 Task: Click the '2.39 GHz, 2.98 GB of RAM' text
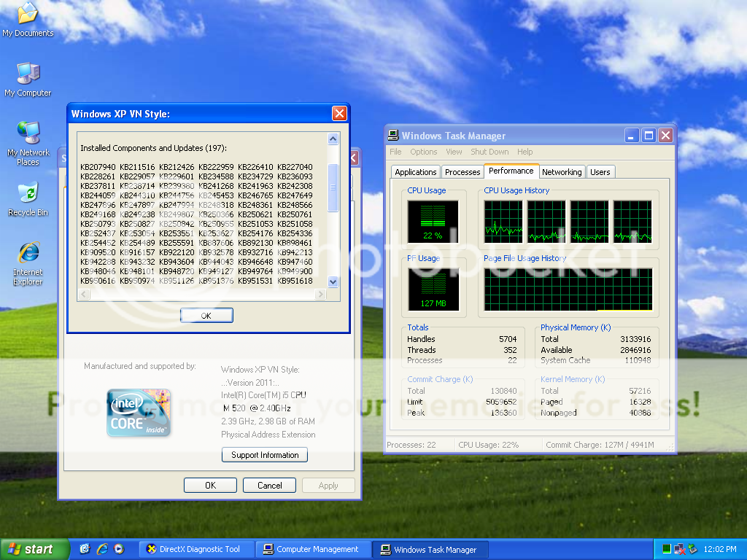(x=268, y=421)
